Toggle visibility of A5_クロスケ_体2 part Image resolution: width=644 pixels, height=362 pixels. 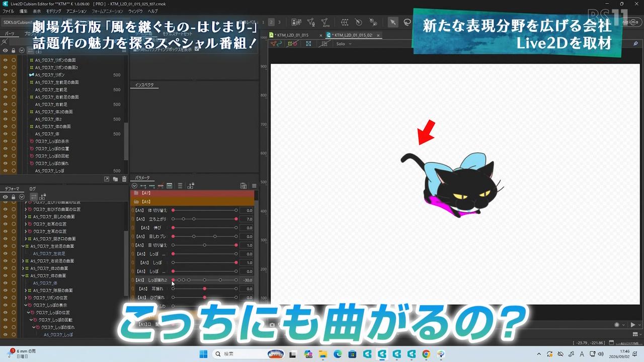pyautogui.click(x=6, y=119)
